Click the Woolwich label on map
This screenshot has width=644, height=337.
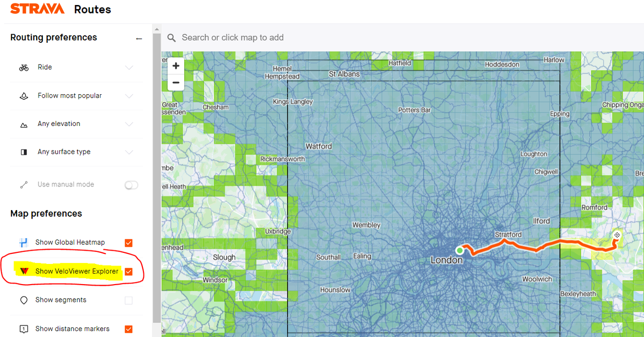point(537,279)
